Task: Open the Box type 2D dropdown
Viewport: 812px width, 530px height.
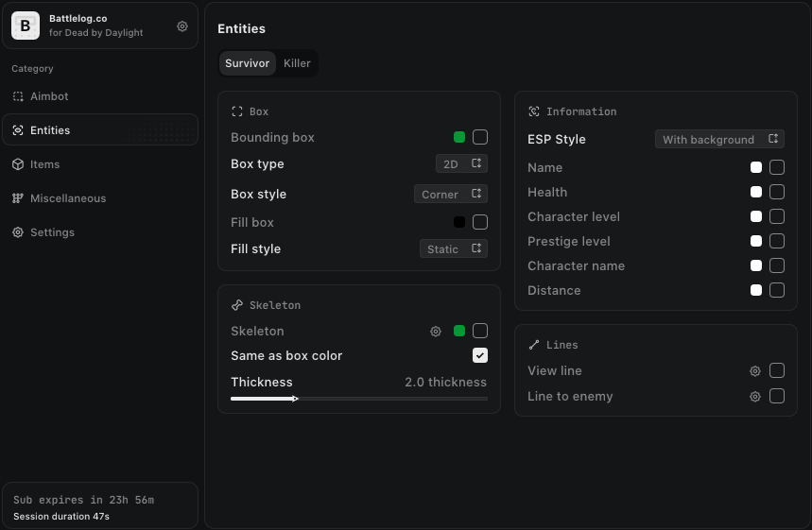Action: (x=461, y=163)
